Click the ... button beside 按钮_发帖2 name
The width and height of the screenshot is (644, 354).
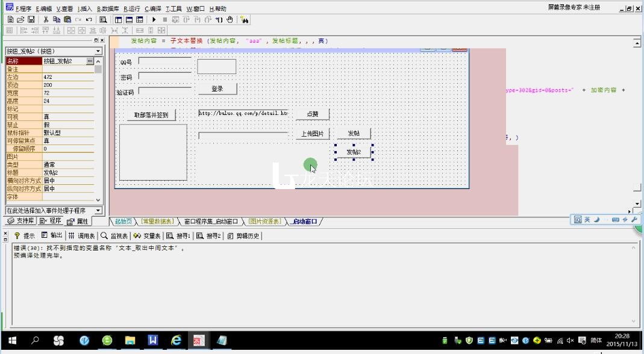point(90,60)
